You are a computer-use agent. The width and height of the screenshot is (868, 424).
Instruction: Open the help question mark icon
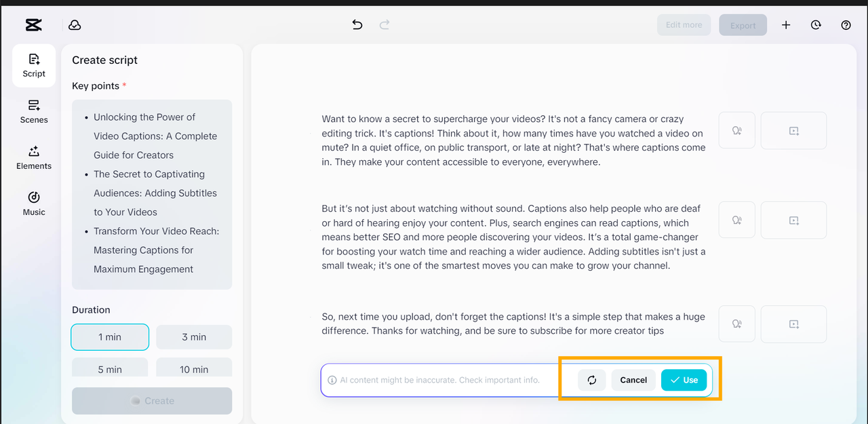(x=846, y=25)
